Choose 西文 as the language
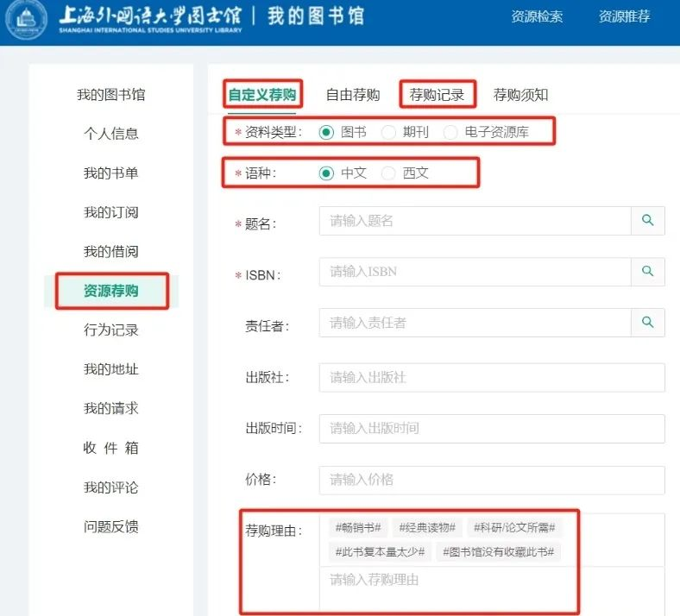Viewport: 680px width, 616px height. 388,173
